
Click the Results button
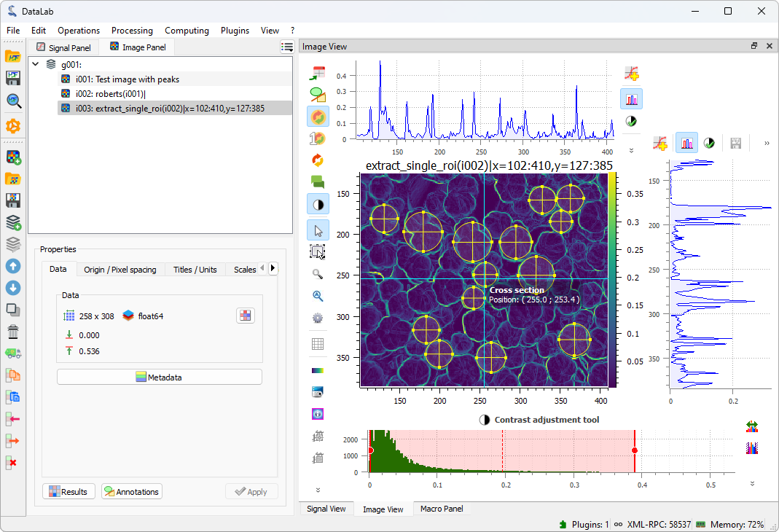[68, 491]
